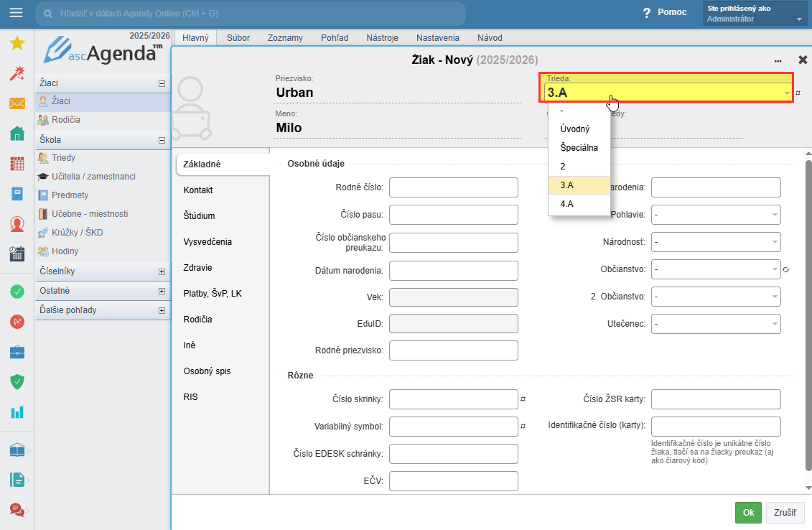
Task: Click the three-dots options icon in dialog header
Action: coord(778,60)
